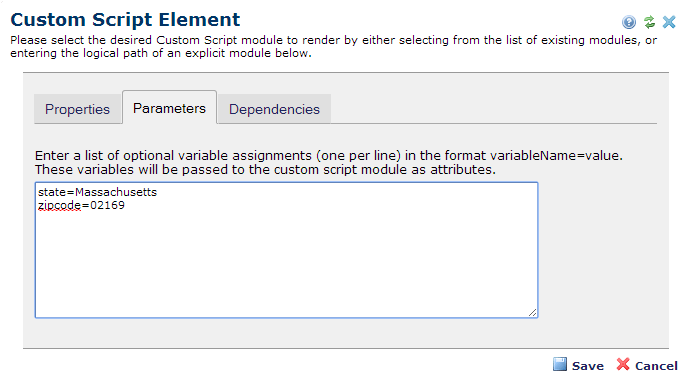695x378 pixels.
Task: Open the help icon in dialog header
Action: click(629, 22)
